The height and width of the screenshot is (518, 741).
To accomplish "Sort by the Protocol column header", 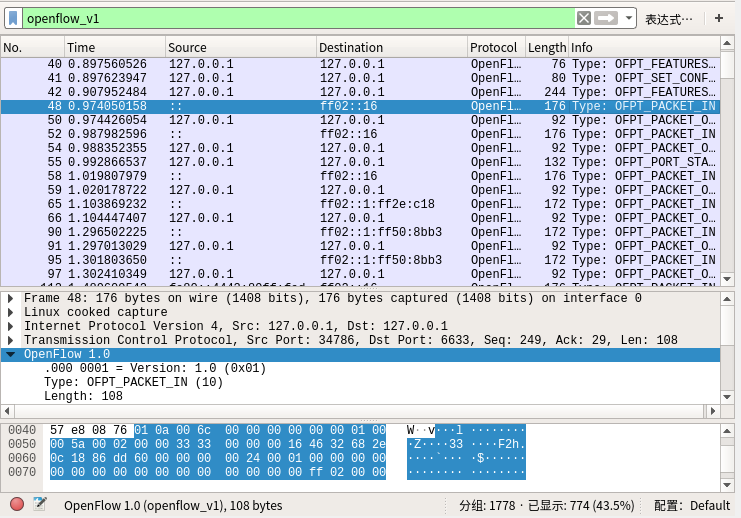I will tap(496, 47).
